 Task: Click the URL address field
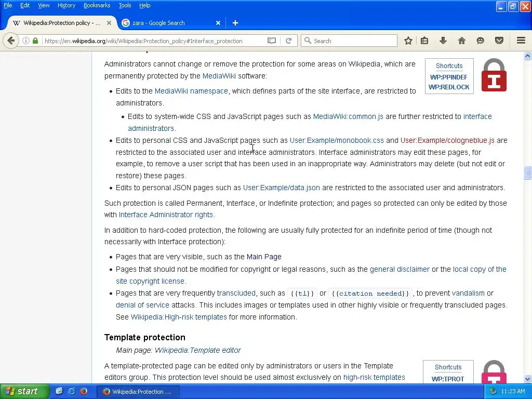pyautogui.click(x=153, y=41)
